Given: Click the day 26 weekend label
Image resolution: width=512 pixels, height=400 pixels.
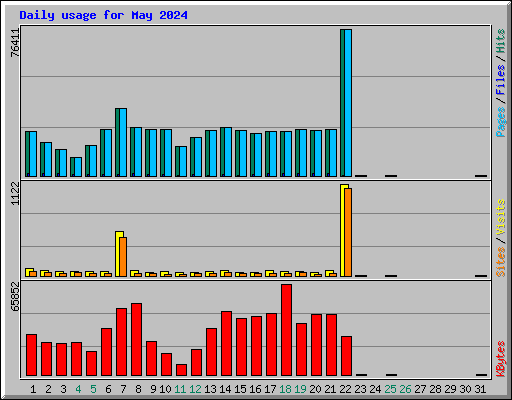Looking at the screenshot, I should coord(405,389).
